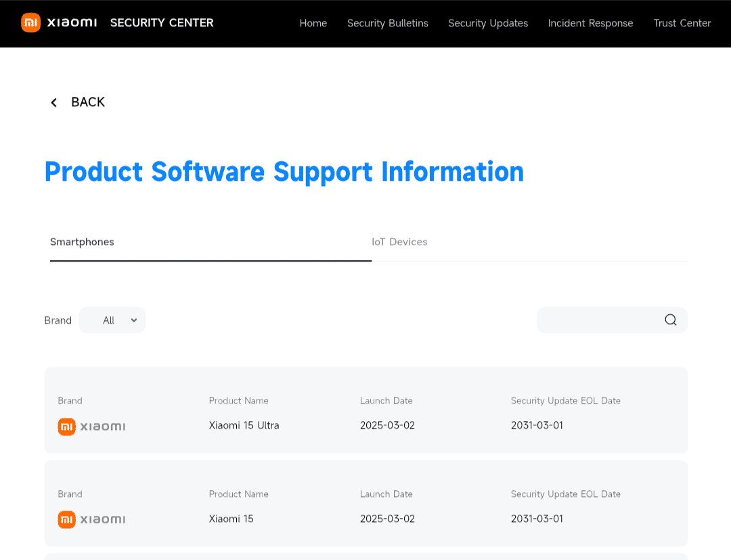Click the orange Mi icon in the top-left corner
Image resolution: width=731 pixels, height=560 pixels.
pyautogui.click(x=30, y=22)
